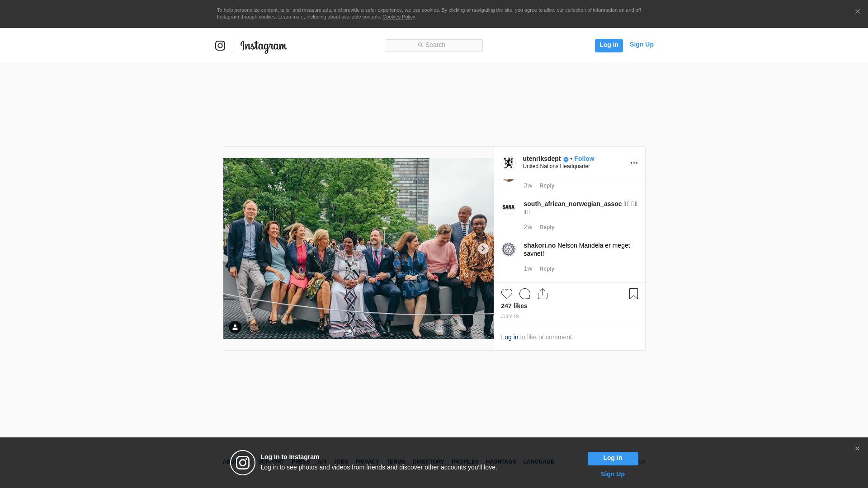868x488 pixels.
Task: Open the 3w comment timestamp
Action: pos(528,185)
